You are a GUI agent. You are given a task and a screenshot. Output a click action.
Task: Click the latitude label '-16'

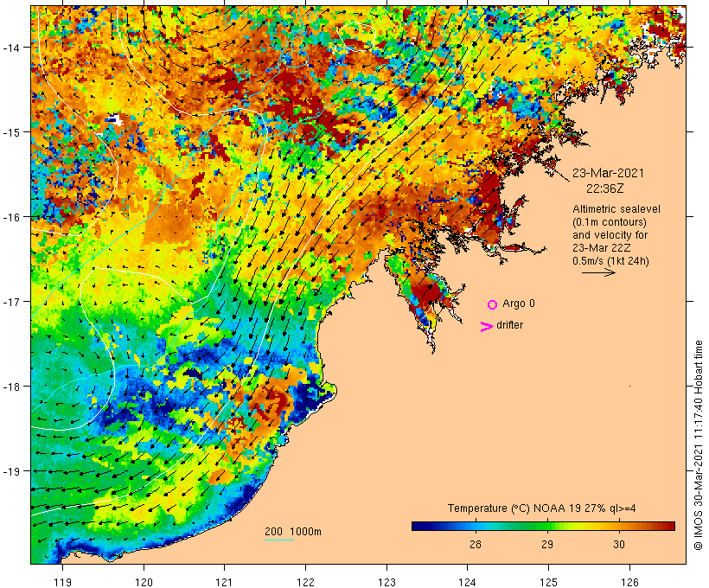click(10, 217)
